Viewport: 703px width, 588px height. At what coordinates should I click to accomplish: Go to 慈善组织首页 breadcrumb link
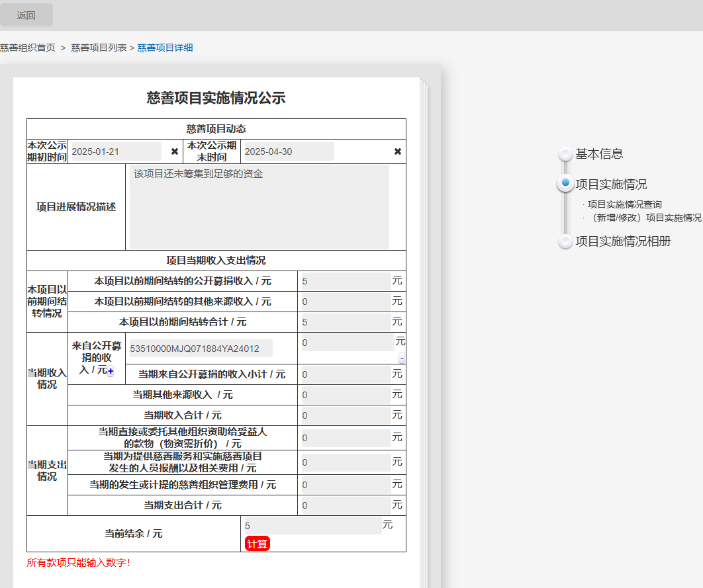point(28,48)
